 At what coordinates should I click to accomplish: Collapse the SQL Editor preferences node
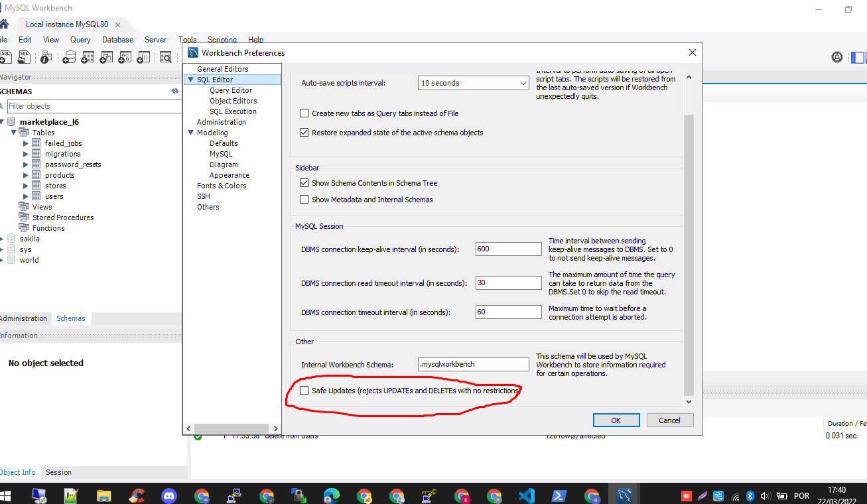[x=190, y=80]
